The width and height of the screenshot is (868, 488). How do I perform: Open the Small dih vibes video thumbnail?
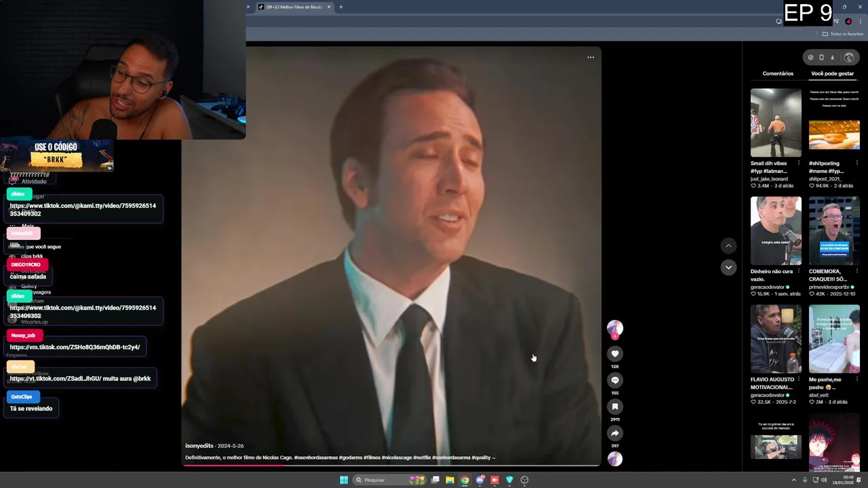(x=776, y=123)
